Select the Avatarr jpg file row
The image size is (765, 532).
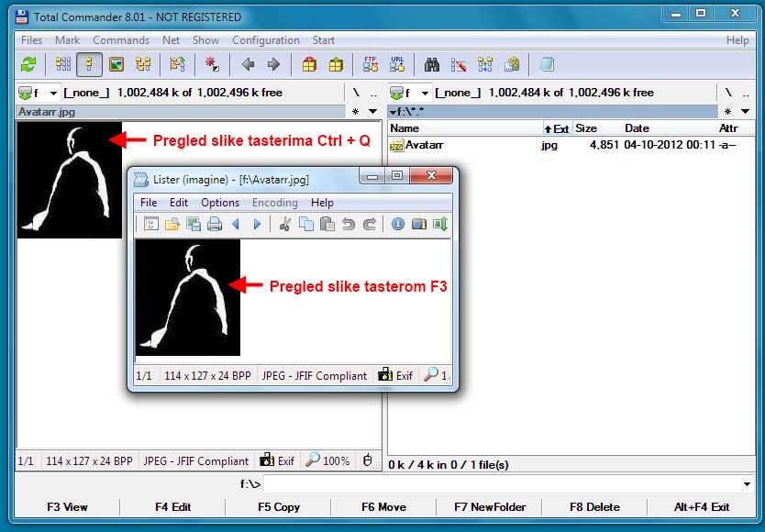click(571, 145)
